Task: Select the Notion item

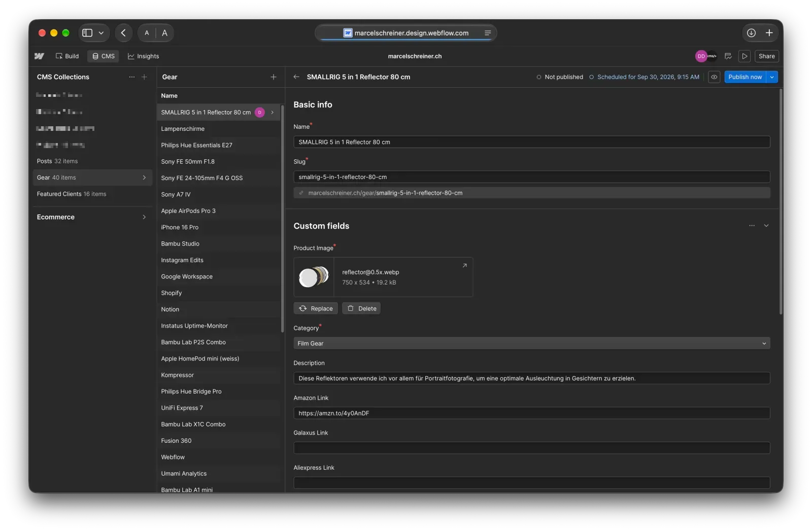Action: [219, 309]
